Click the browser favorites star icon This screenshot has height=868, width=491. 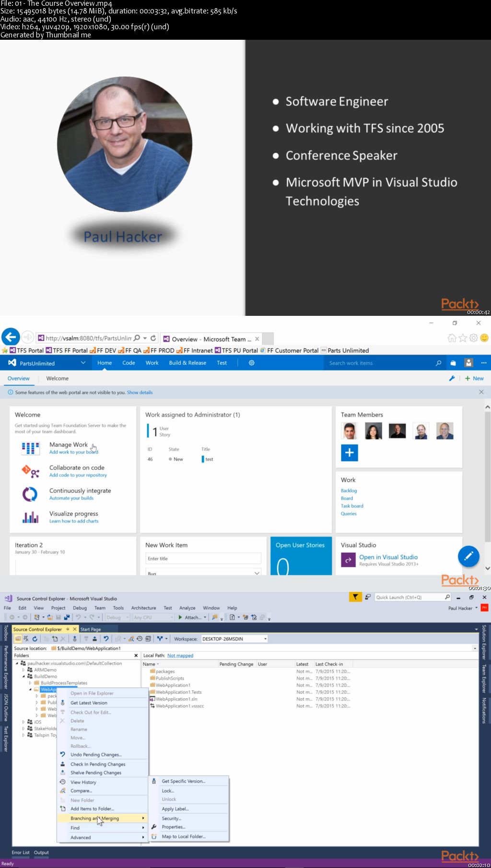click(x=463, y=338)
